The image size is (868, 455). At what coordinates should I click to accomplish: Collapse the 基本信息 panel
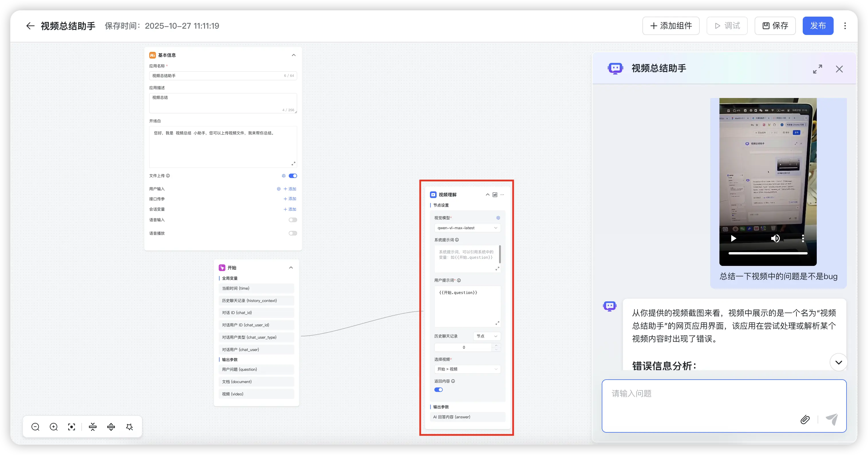[293, 55]
